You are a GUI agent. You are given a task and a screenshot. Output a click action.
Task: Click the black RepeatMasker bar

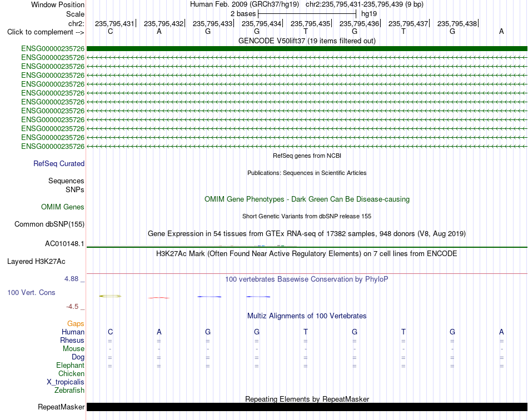[307, 407]
